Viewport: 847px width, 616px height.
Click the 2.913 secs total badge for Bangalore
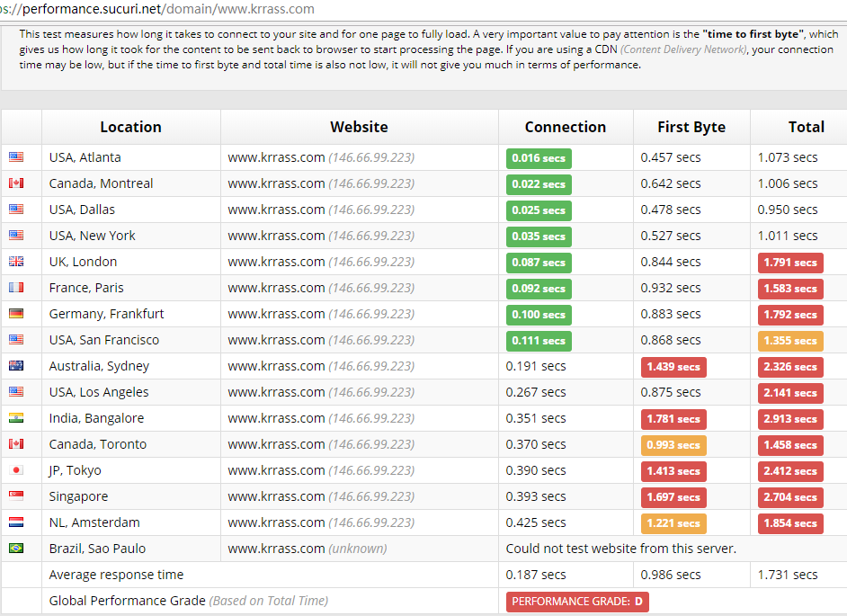[790, 419]
